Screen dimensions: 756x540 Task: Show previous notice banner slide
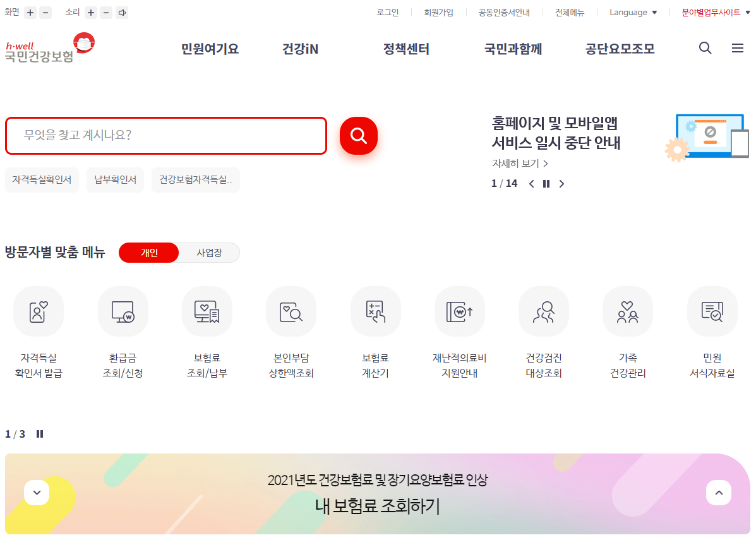click(x=531, y=184)
